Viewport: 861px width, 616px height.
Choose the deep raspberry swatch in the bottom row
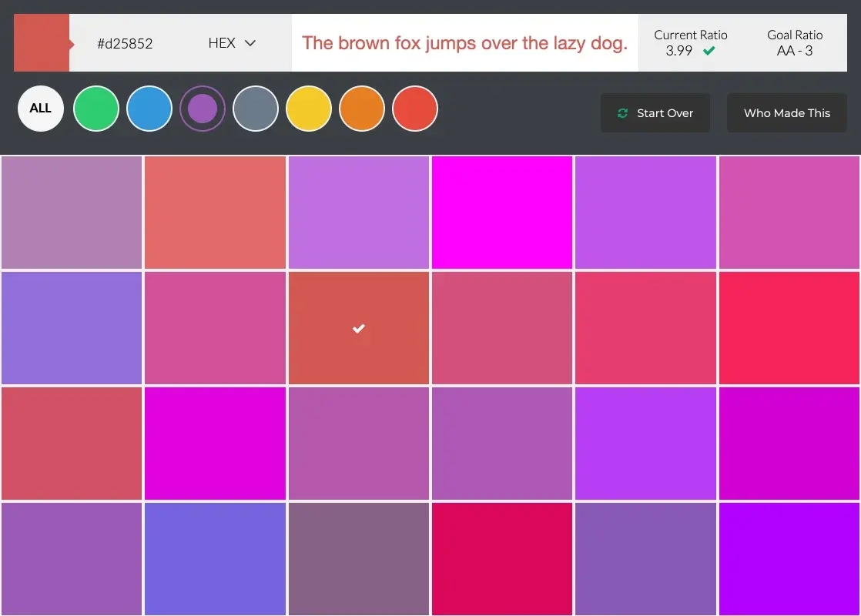(502, 559)
